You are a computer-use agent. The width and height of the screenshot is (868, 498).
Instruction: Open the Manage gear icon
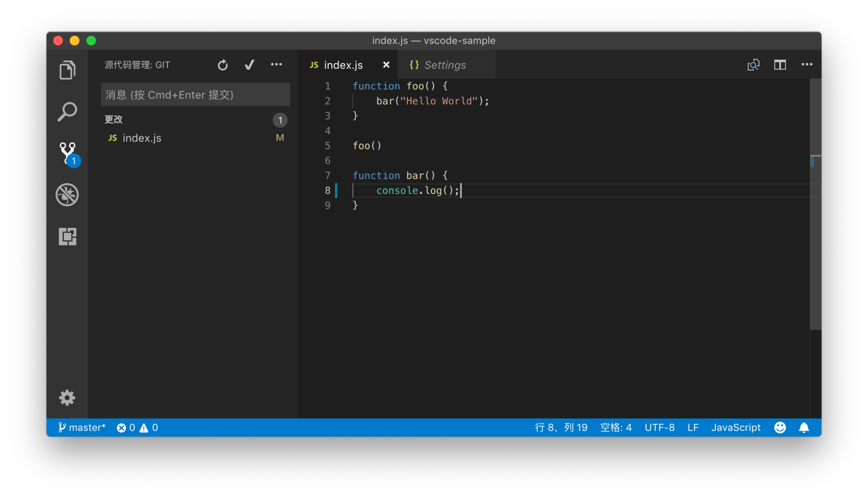tap(67, 398)
